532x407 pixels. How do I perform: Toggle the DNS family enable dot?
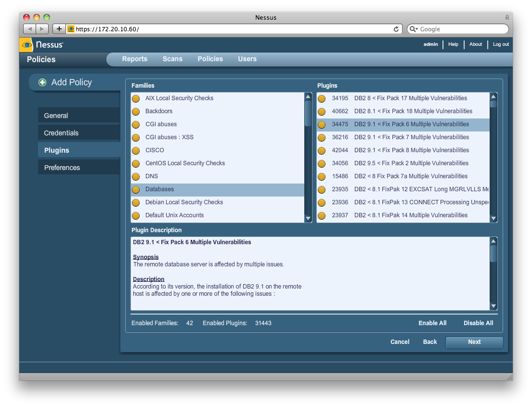pyautogui.click(x=136, y=176)
